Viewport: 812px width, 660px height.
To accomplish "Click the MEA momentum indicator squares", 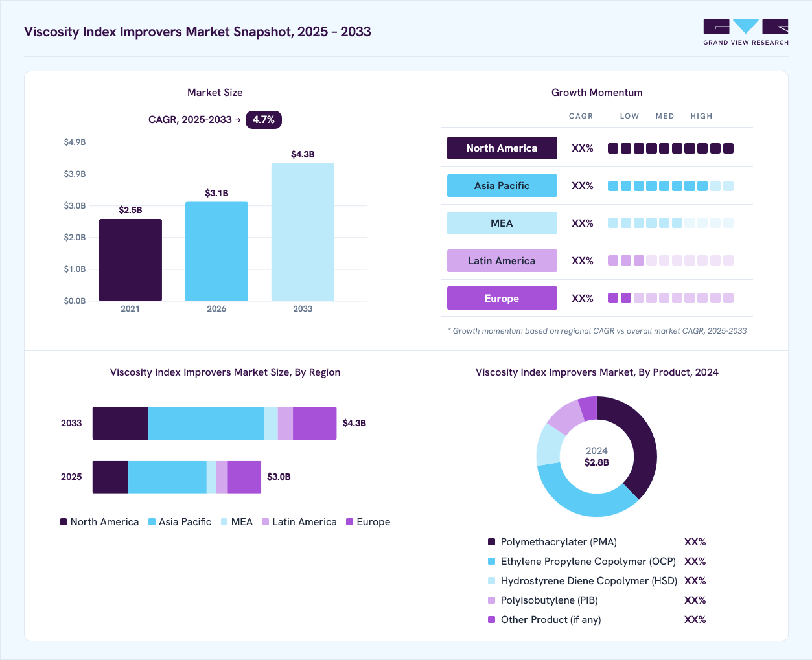I will click(x=671, y=223).
